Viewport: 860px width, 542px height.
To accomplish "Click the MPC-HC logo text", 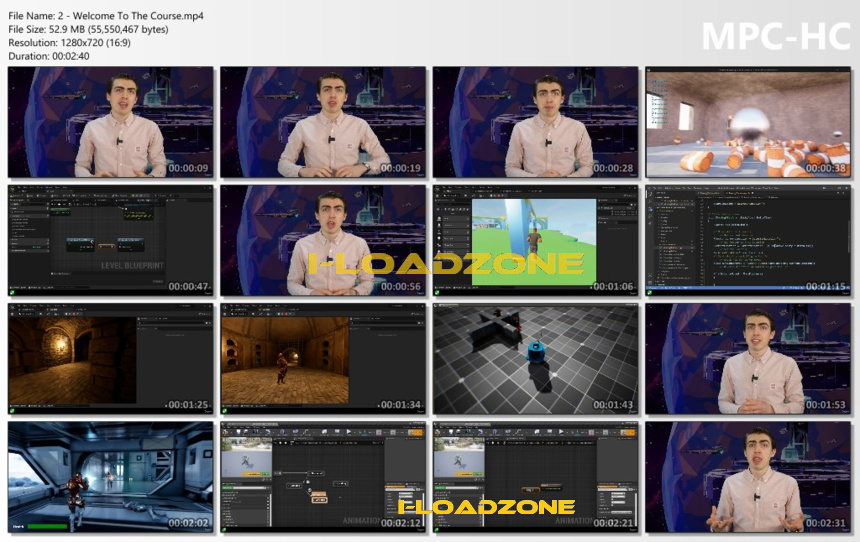I will [x=776, y=37].
